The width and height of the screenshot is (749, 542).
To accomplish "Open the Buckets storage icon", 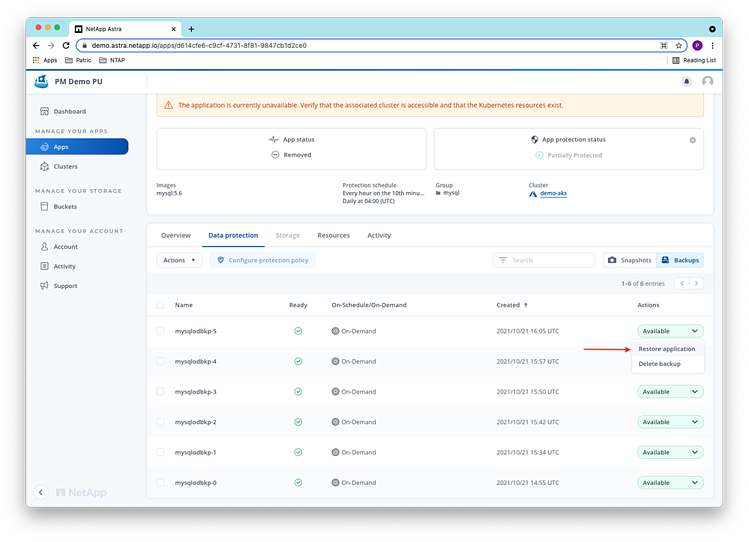I will (x=44, y=206).
